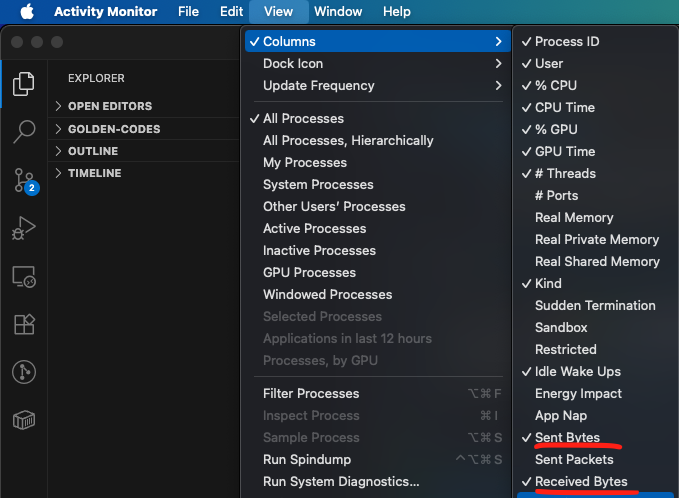Open the Window menu
Viewport: 679px width, 498px height.
tap(338, 11)
